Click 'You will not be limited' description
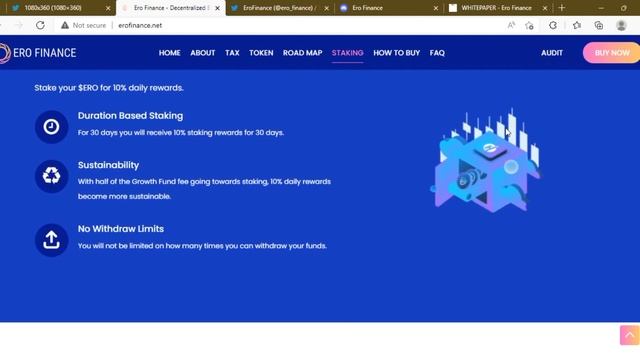The width and height of the screenshot is (640, 360). click(202, 246)
